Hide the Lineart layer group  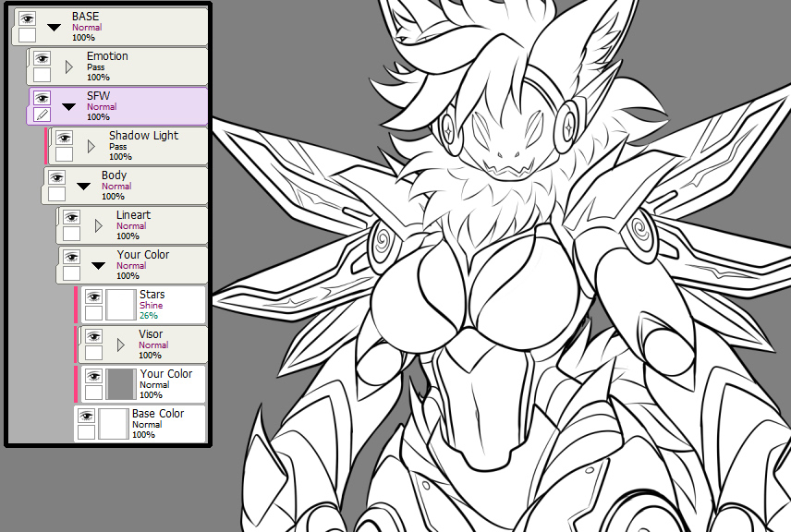[x=72, y=217]
